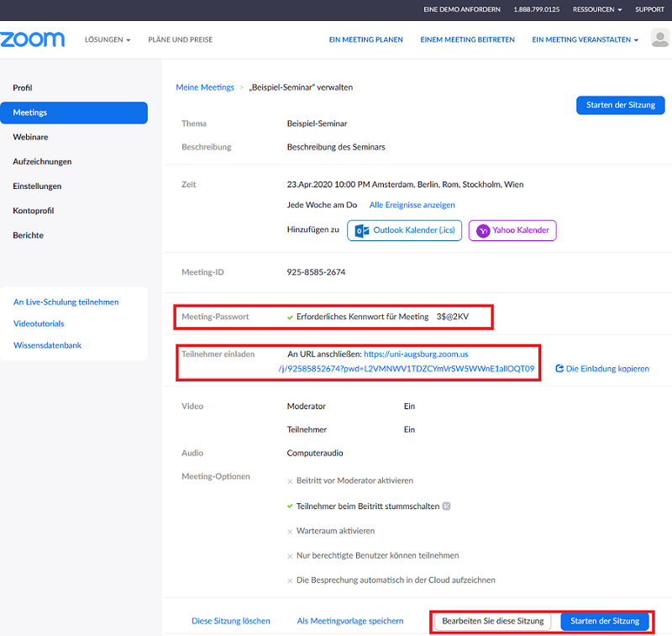Click the meeting join URL
The width and height of the screenshot is (672, 636).
click(x=407, y=369)
